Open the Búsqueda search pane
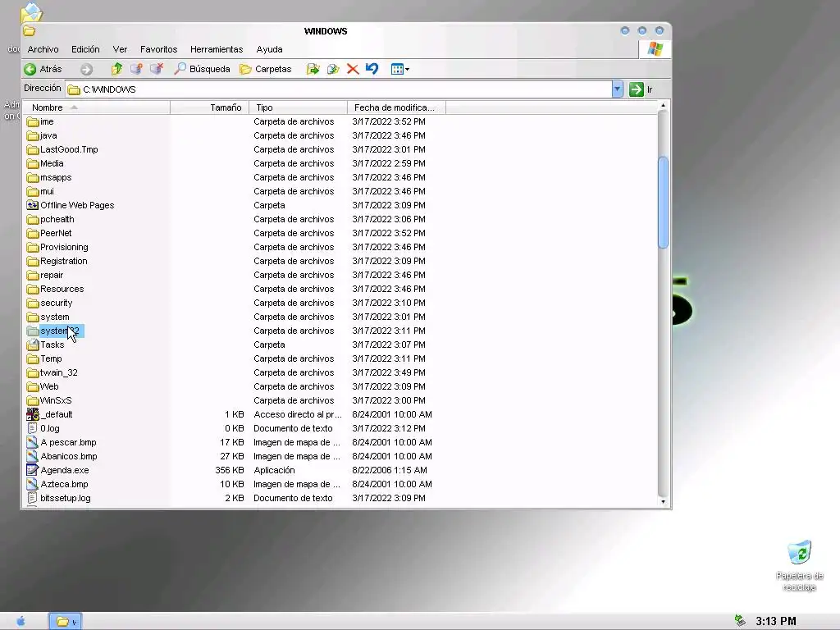The width and height of the screenshot is (840, 630). 202,69
